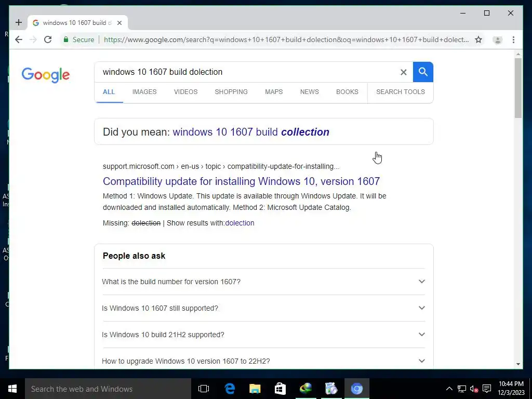This screenshot has height=399, width=532.
Task: Open SEARCH TOOLS
Action: click(401, 92)
